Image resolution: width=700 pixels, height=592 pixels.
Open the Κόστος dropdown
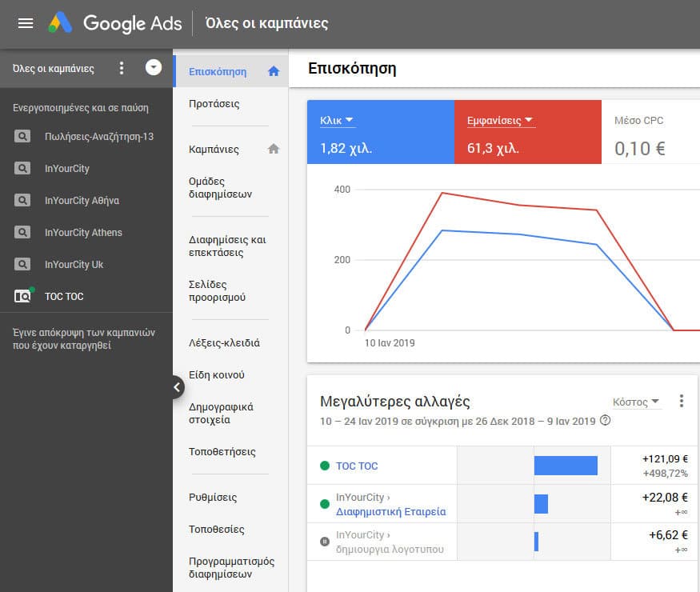(x=636, y=402)
